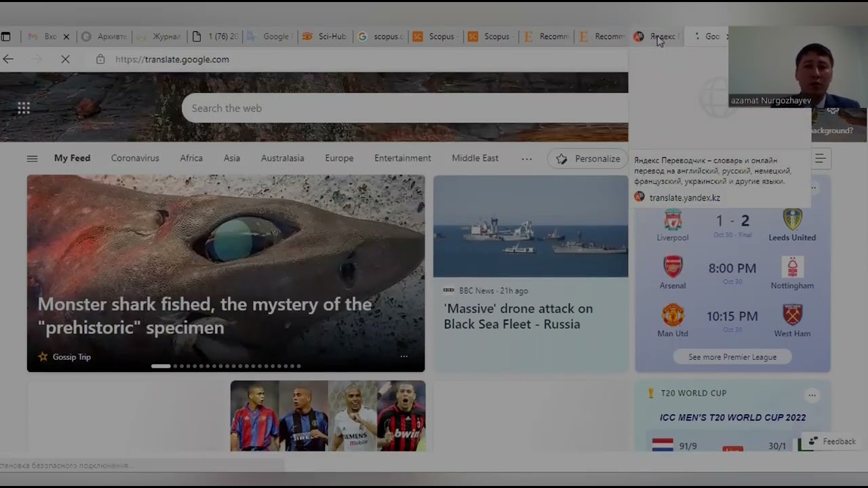Open the footballer photos thumbnail
This screenshot has height=488, width=868.
328,415
